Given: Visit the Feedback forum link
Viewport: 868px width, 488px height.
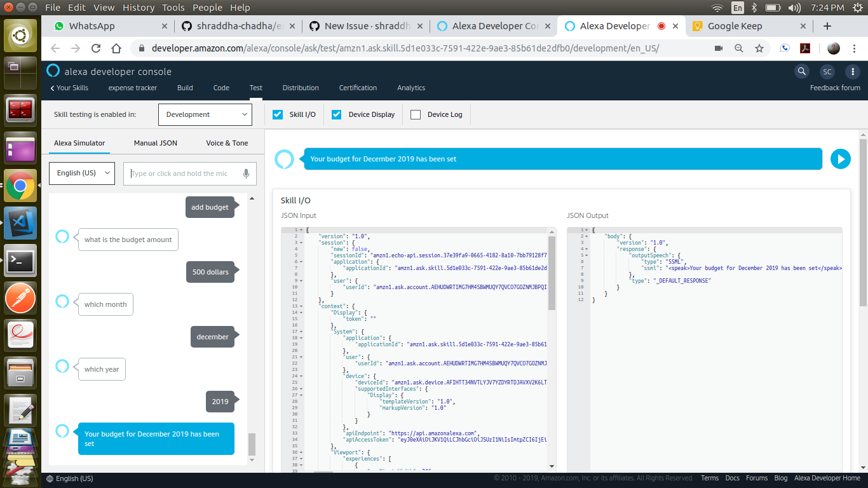Looking at the screenshot, I should click(835, 88).
